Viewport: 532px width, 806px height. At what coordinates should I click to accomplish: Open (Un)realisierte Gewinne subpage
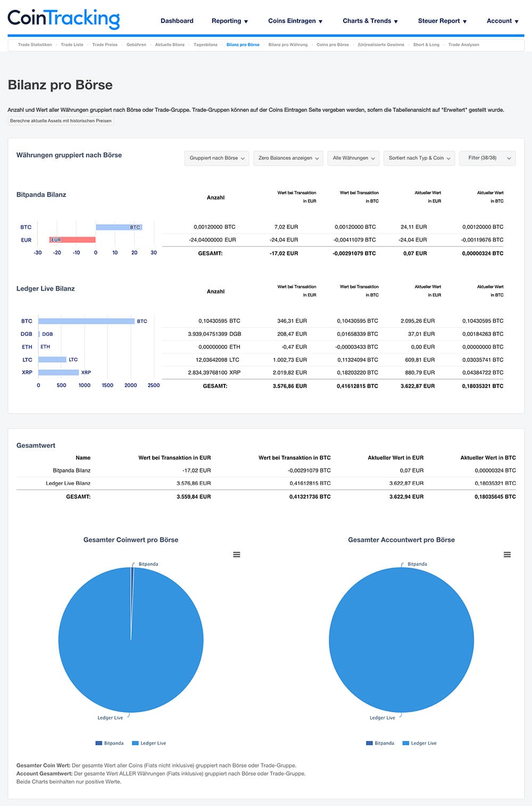pos(381,45)
